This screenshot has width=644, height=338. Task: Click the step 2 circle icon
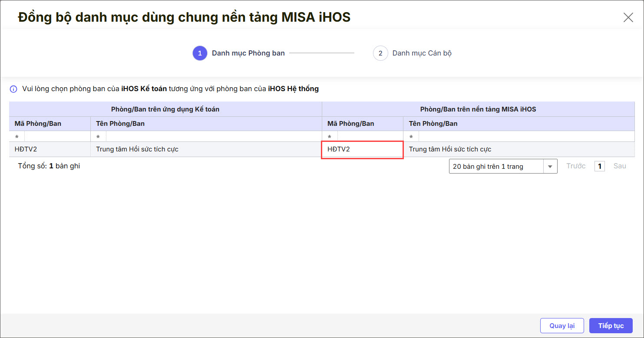click(x=380, y=53)
